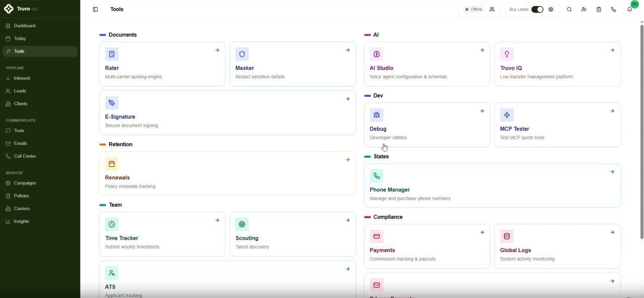This screenshot has height=298, width=644.
Task: Open Clients in sidebar
Action: pos(40,104)
